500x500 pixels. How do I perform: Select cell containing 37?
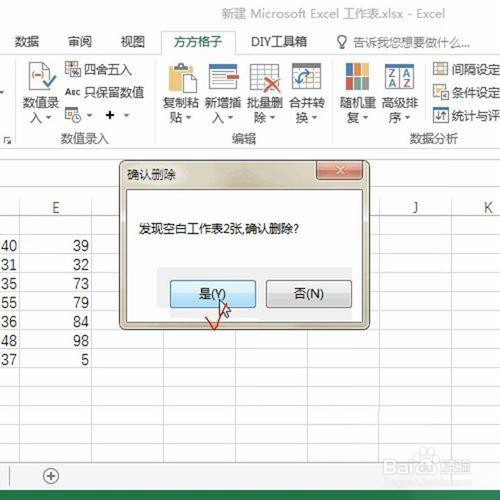pyautogui.click(x=10, y=360)
